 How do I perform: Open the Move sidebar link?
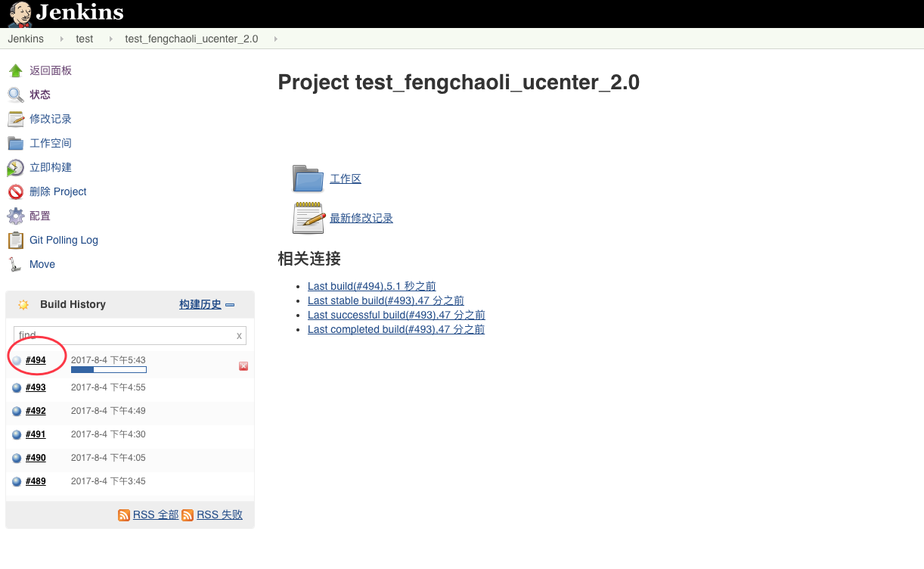(x=42, y=264)
